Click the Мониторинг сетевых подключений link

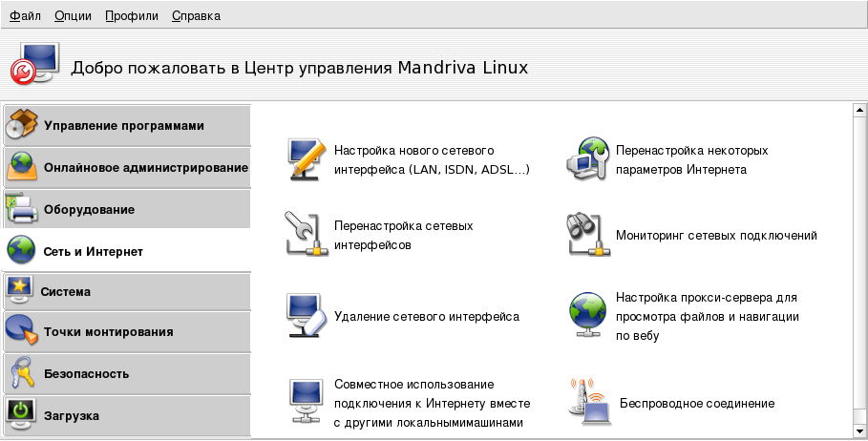pos(716,235)
